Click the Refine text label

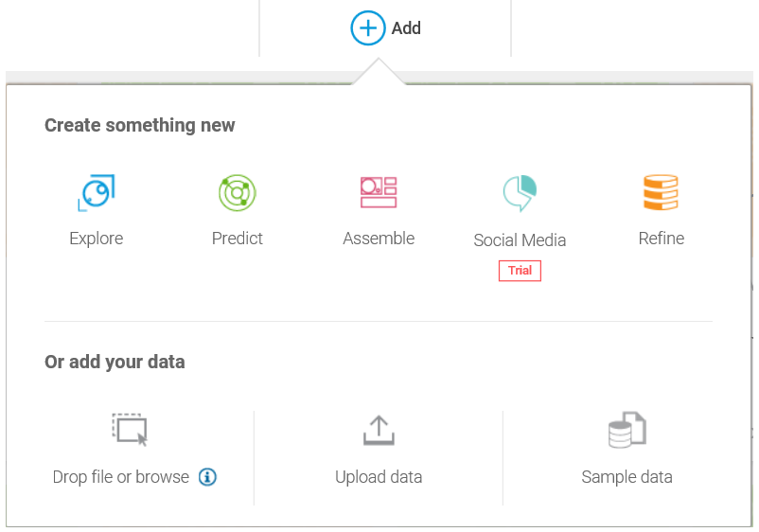coord(661,239)
